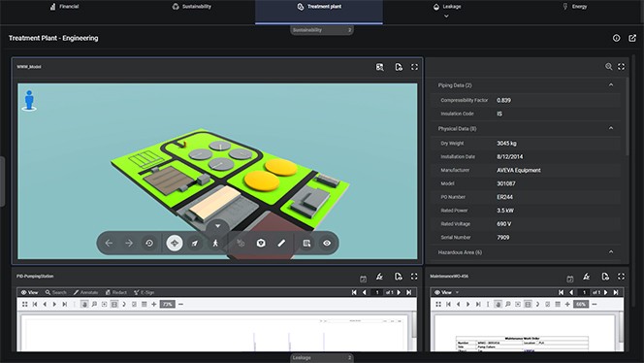The width and height of the screenshot is (644, 363).
Task: Click the 66% zoom box in MaintenanceWO viewer
Action: [x=581, y=304]
